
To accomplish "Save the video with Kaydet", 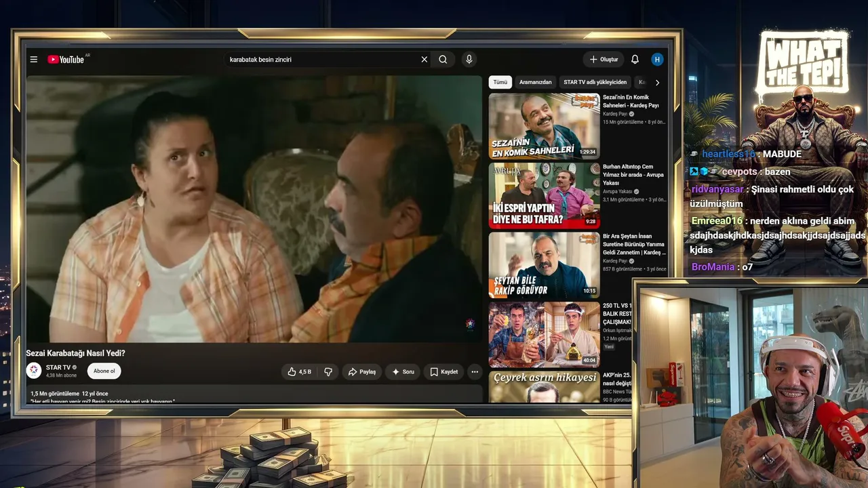I will (x=443, y=371).
